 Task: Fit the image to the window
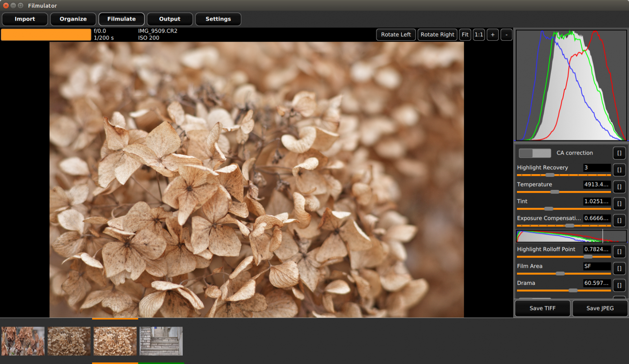(465, 35)
